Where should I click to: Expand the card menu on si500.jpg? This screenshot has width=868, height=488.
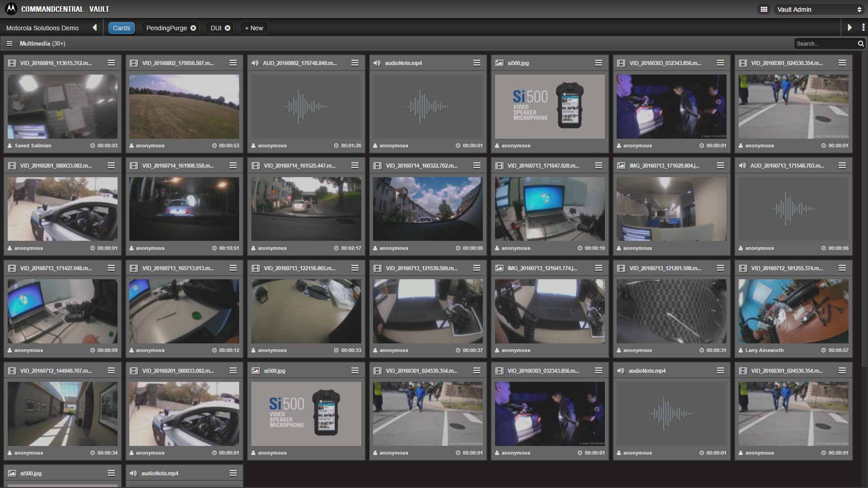pos(599,63)
